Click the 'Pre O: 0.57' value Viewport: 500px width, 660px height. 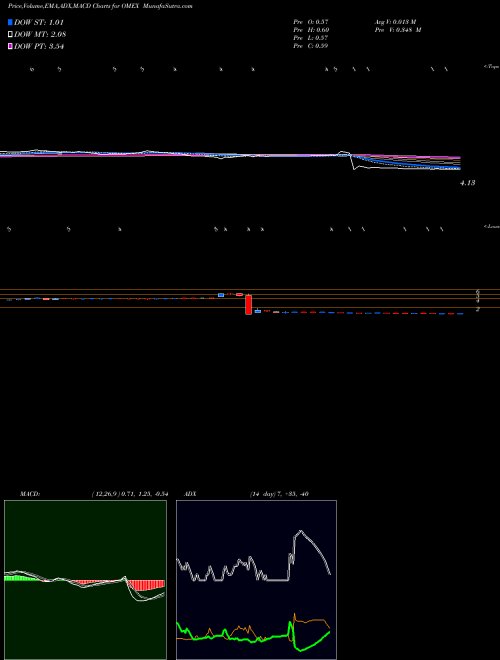[311, 22]
